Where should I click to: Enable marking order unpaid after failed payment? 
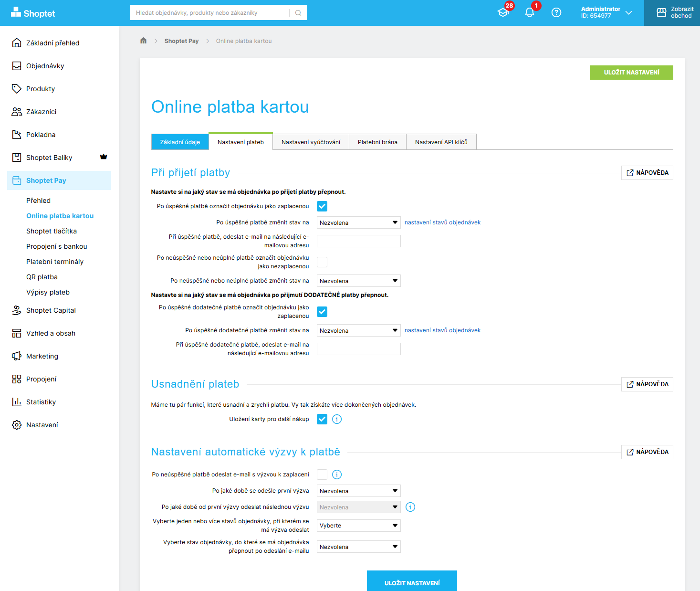pyautogui.click(x=322, y=262)
